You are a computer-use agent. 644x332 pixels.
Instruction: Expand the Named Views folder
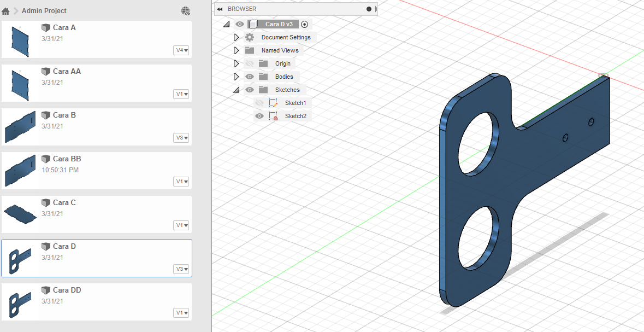236,51
